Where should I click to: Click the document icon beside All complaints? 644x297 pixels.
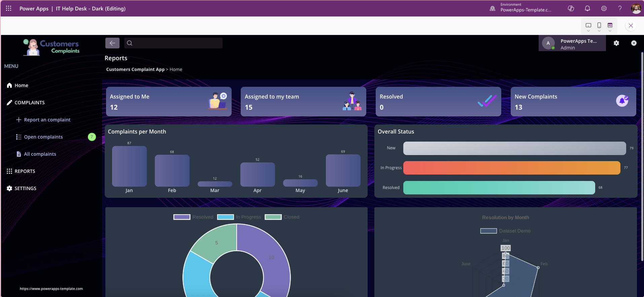pos(19,154)
